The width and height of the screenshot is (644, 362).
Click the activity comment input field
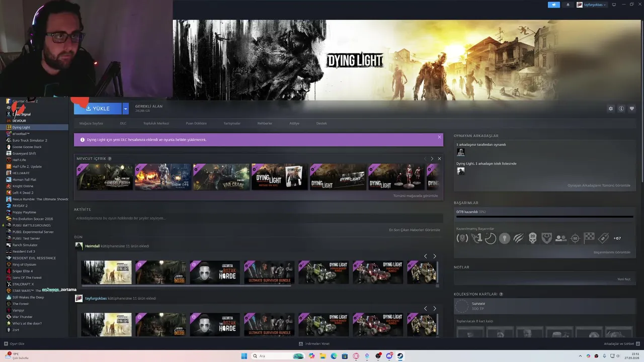click(259, 218)
